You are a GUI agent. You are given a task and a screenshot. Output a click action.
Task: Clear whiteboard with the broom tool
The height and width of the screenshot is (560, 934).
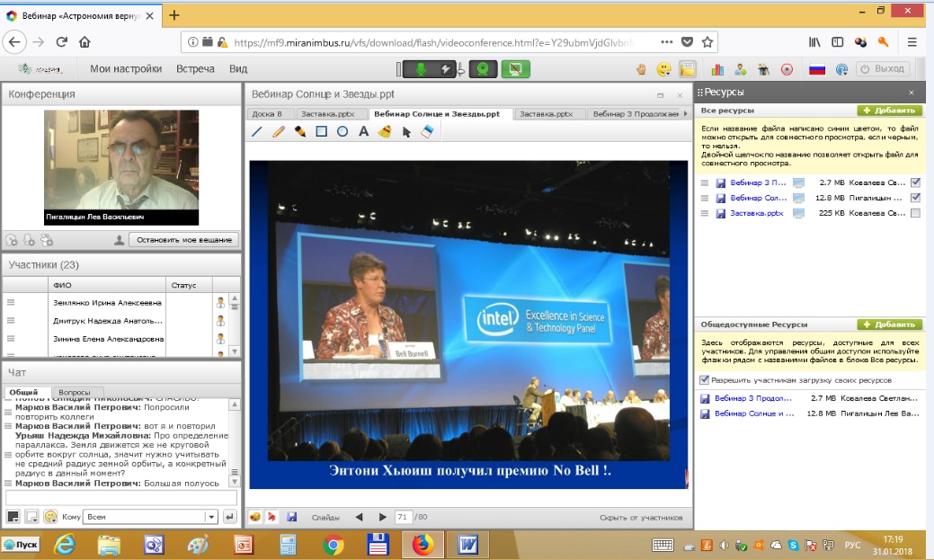tap(385, 131)
